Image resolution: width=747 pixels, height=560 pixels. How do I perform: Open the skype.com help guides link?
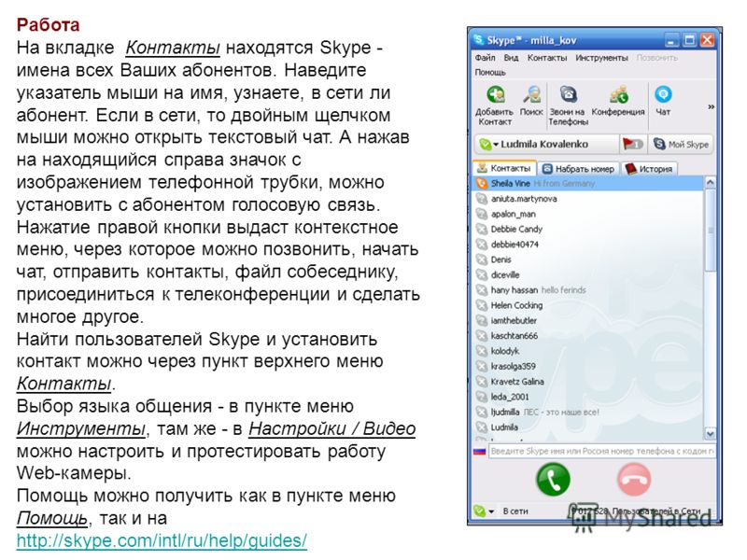point(162,540)
